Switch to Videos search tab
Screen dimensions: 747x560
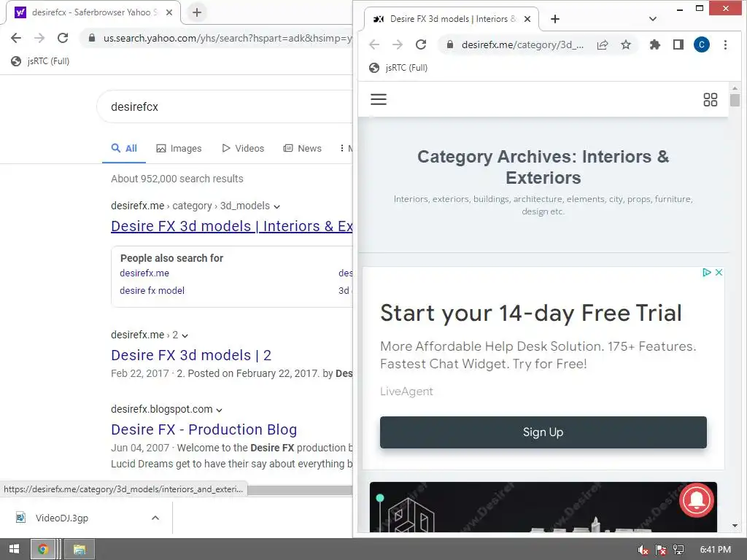[x=243, y=148]
